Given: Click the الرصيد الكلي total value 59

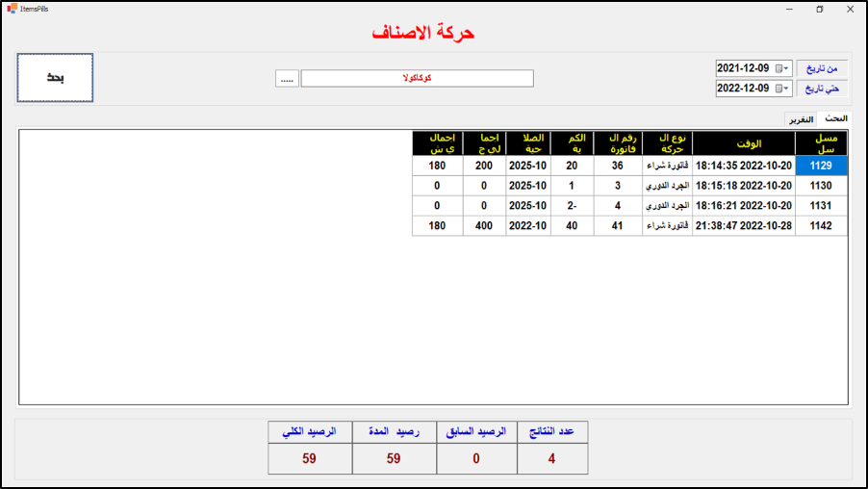Looking at the screenshot, I should (x=309, y=459).
